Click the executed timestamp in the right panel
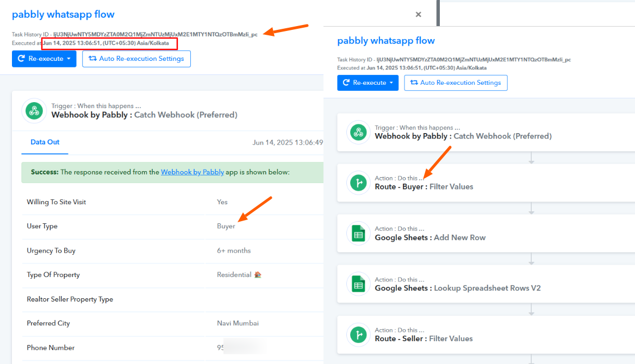Viewport: 635px width, 364px height. tap(426, 67)
